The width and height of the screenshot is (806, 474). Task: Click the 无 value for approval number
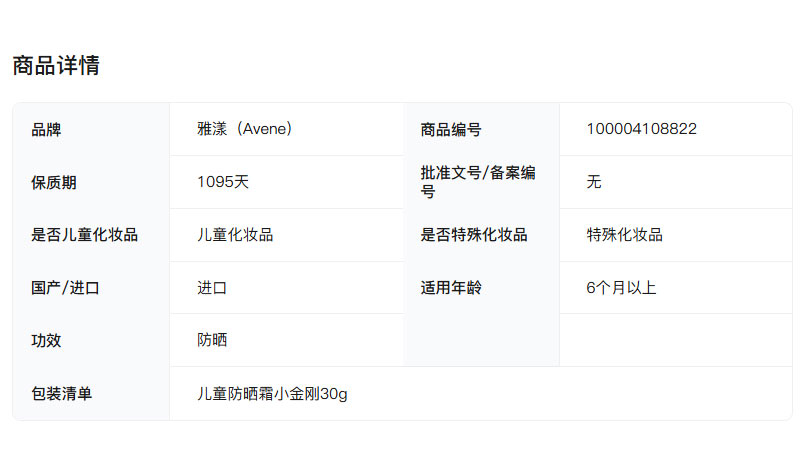(x=594, y=182)
